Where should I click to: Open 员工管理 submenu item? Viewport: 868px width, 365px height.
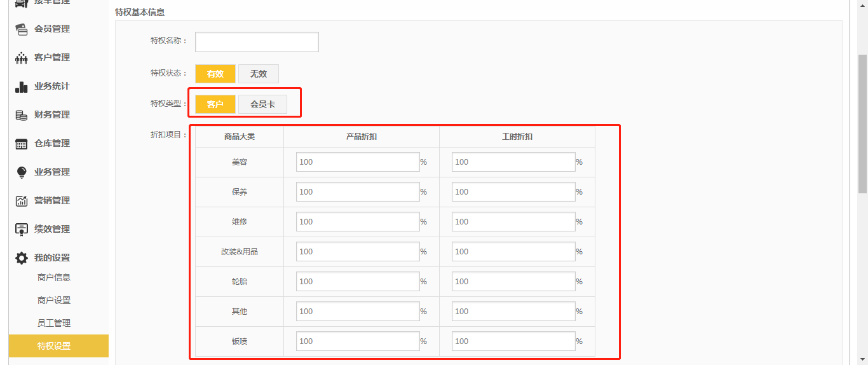tap(54, 323)
